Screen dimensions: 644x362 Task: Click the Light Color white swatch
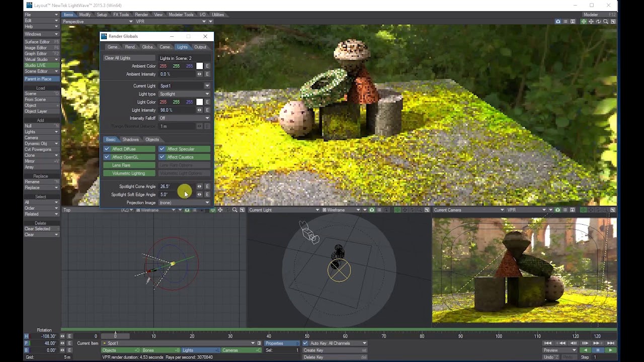[200, 102]
